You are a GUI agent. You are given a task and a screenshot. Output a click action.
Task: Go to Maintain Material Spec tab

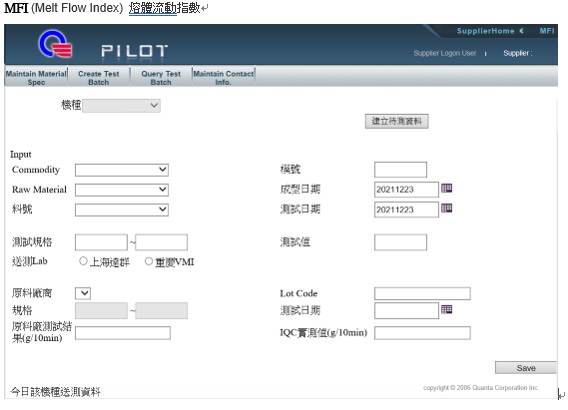click(x=36, y=78)
